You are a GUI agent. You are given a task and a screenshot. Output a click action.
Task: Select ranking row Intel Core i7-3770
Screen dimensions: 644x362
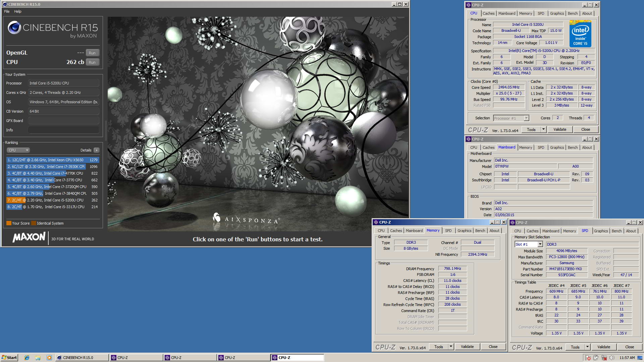click(x=53, y=180)
